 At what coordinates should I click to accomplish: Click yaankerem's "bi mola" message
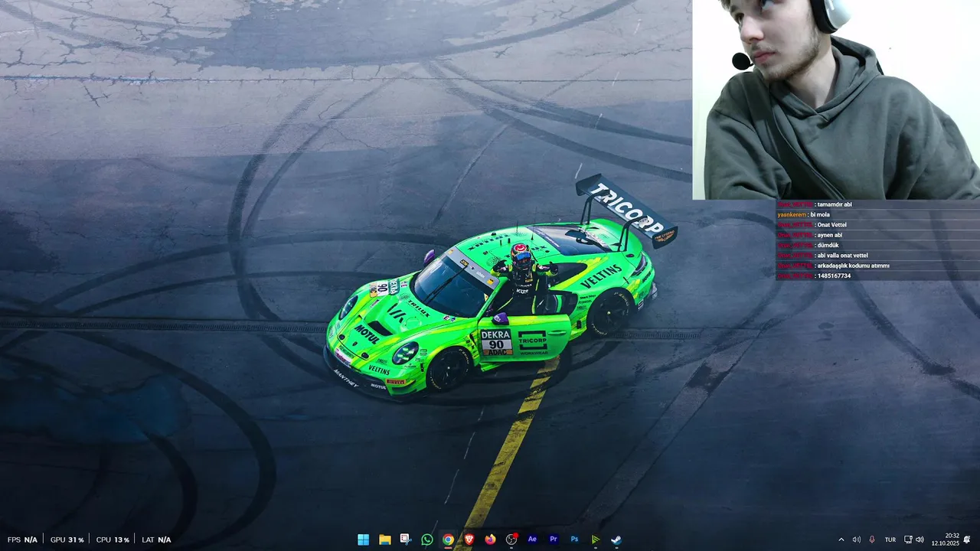[x=819, y=215]
